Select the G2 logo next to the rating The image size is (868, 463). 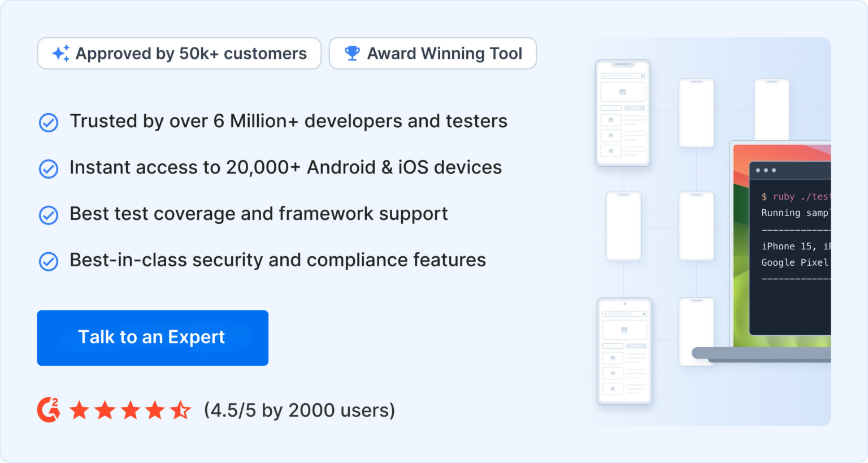click(x=48, y=410)
